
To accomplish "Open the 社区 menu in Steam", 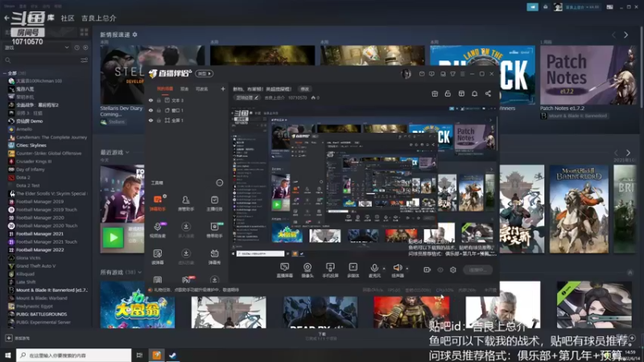I will coord(68,18).
